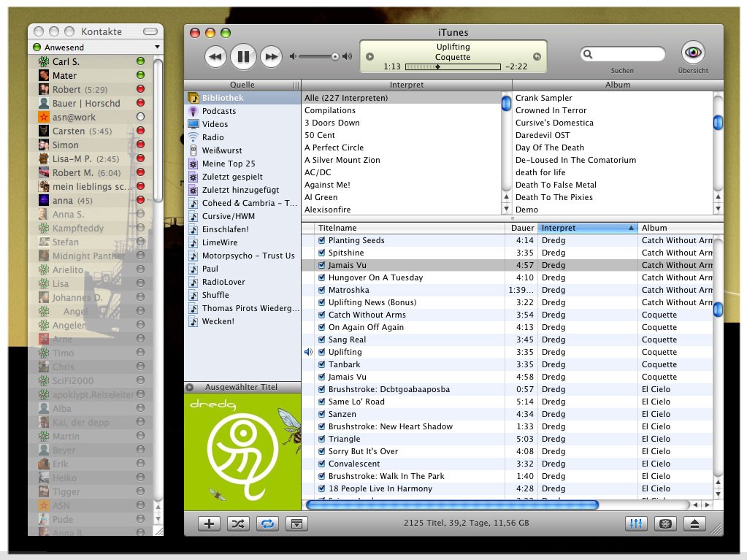Image resolution: width=747 pixels, height=560 pixels.
Task: Open the LimeWire playlist
Action: (x=242, y=242)
